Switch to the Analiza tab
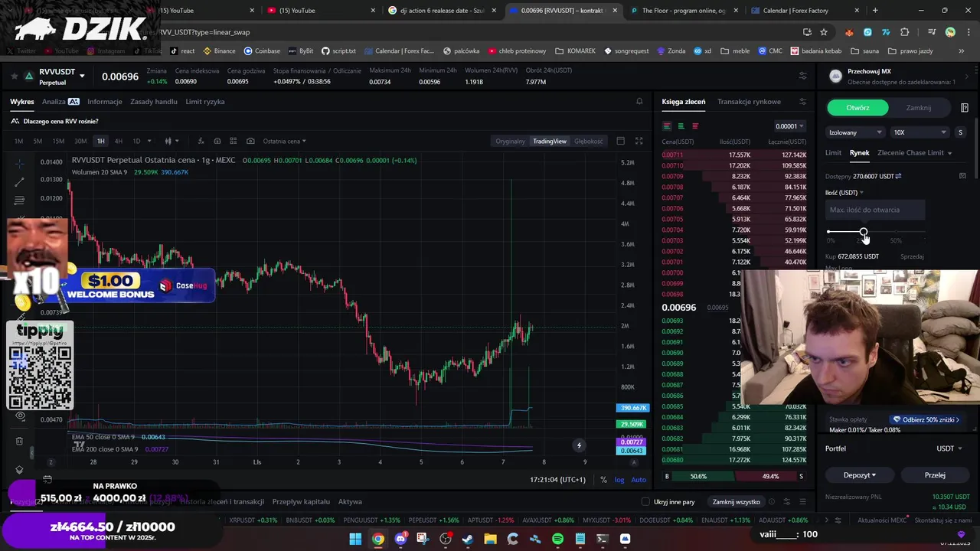This screenshot has width=980, height=551. coord(60,101)
